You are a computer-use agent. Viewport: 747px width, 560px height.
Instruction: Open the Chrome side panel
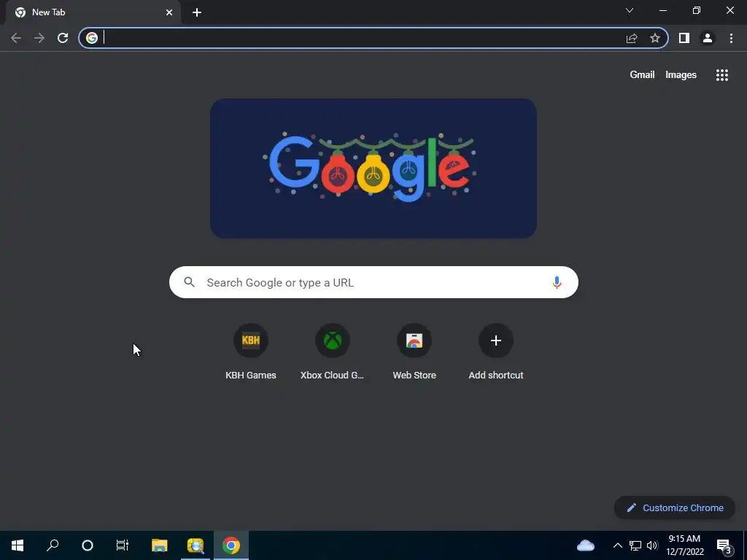tap(684, 38)
